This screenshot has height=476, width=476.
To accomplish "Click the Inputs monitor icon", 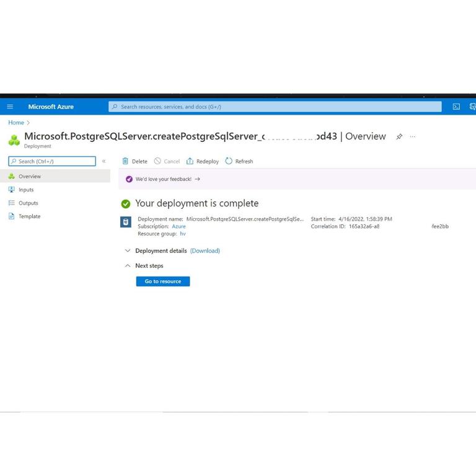I will point(12,190).
